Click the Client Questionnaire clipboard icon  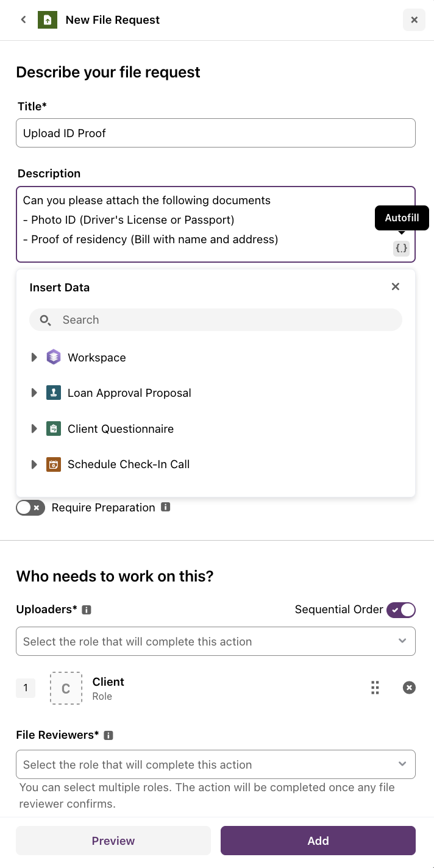54,429
